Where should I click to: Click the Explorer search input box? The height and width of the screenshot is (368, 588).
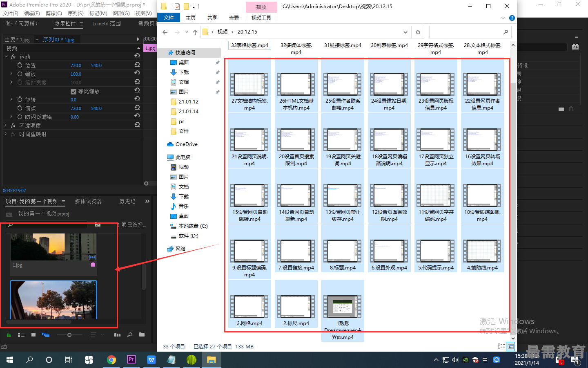coord(470,32)
